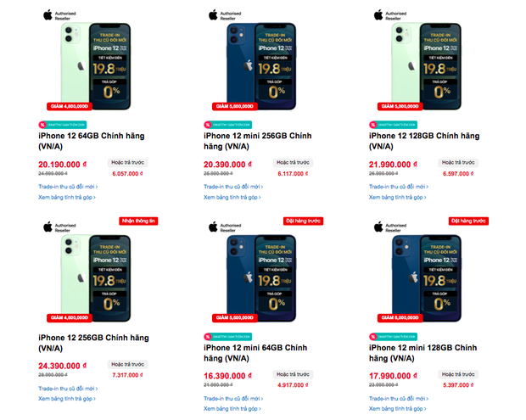
Task: Expand installment table link for iPhone 12 64GB
Action: click(x=67, y=196)
